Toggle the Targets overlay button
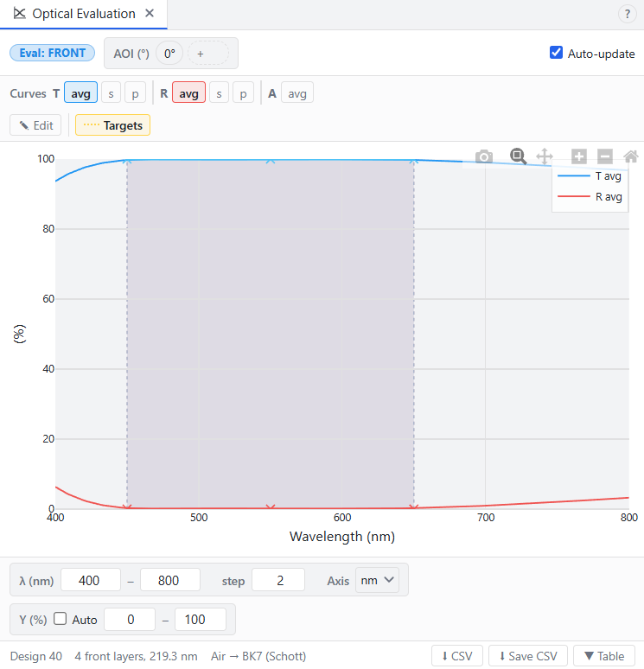The width and height of the screenshot is (644, 669). pos(112,125)
